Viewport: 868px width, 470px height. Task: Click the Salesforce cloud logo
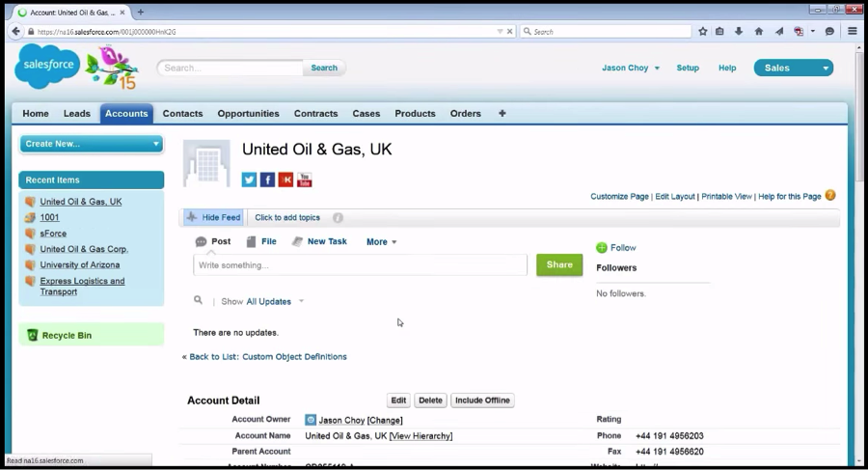47,67
